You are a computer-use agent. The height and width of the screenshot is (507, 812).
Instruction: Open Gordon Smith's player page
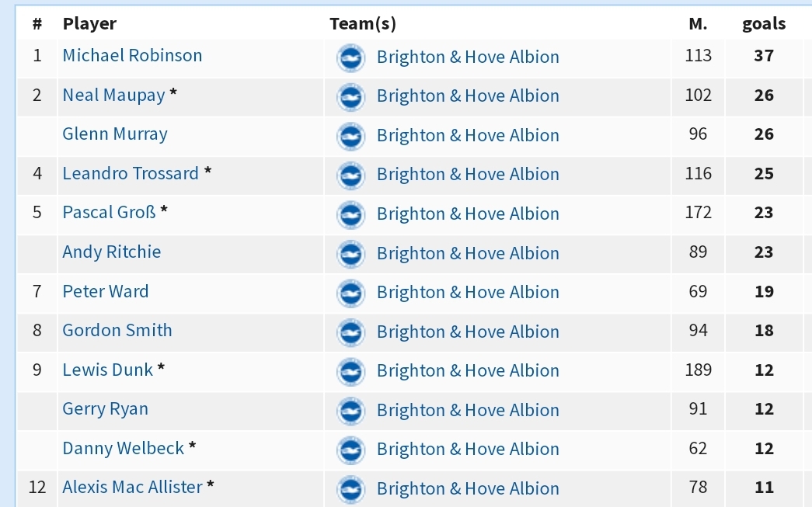pos(117,330)
